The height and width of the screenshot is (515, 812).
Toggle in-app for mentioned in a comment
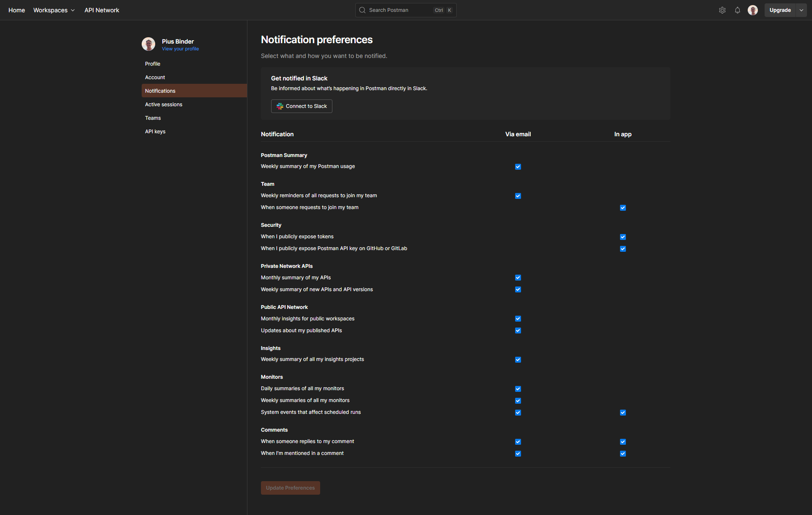click(x=623, y=454)
